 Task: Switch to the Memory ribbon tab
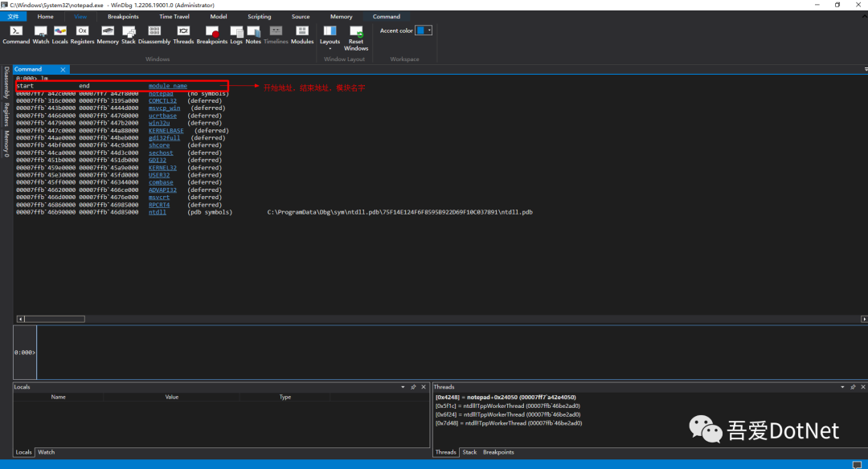click(341, 17)
